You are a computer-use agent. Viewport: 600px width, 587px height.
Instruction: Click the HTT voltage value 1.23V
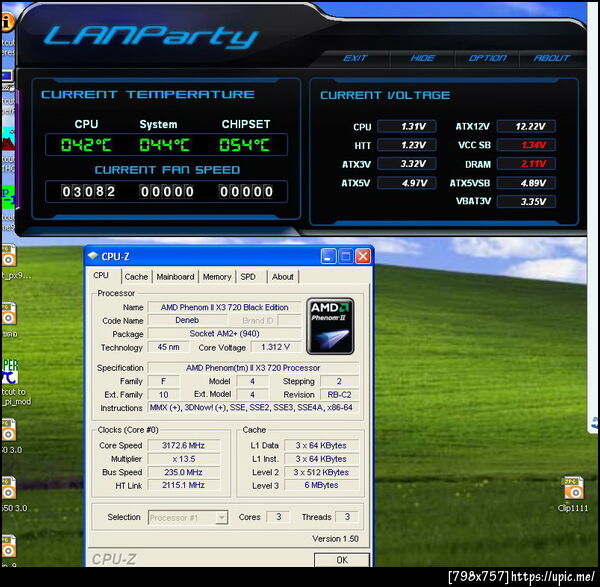pyautogui.click(x=407, y=145)
